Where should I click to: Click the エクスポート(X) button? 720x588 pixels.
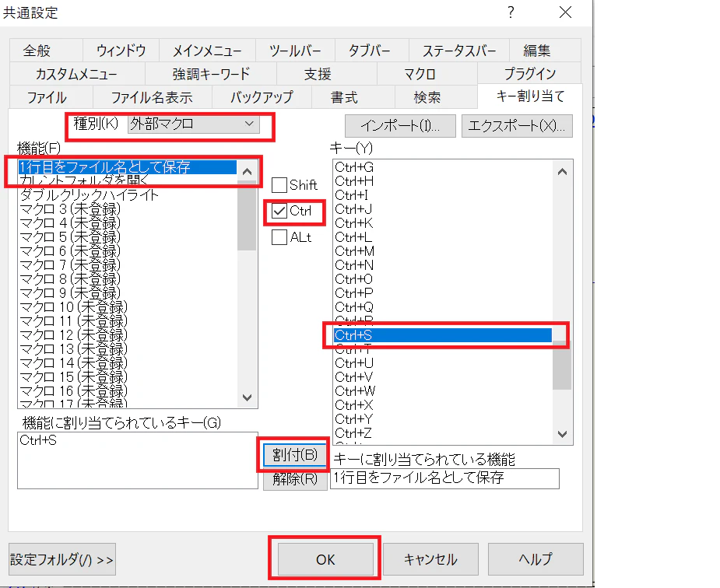pos(517,126)
